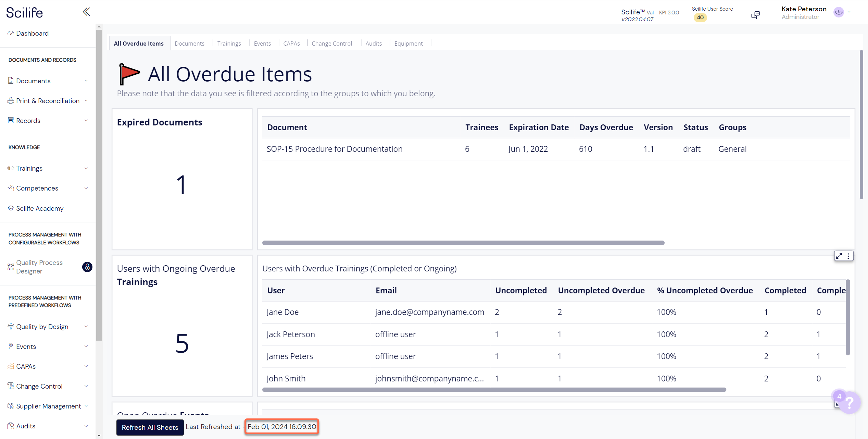The width and height of the screenshot is (868, 439).
Task: Click the Expiration Date column header
Action: tap(539, 127)
